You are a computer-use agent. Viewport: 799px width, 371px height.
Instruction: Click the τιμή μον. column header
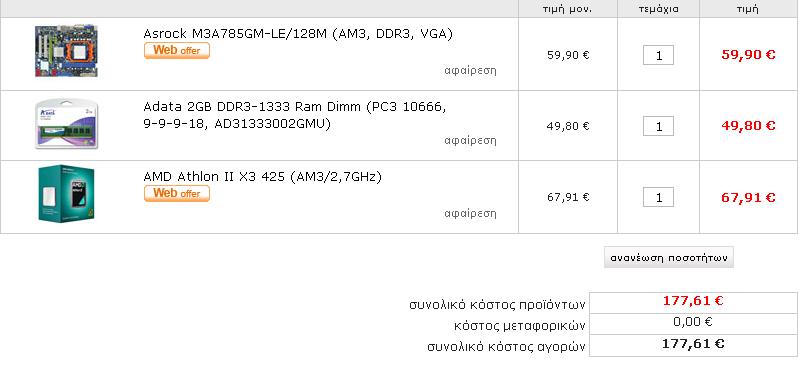coord(568,9)
